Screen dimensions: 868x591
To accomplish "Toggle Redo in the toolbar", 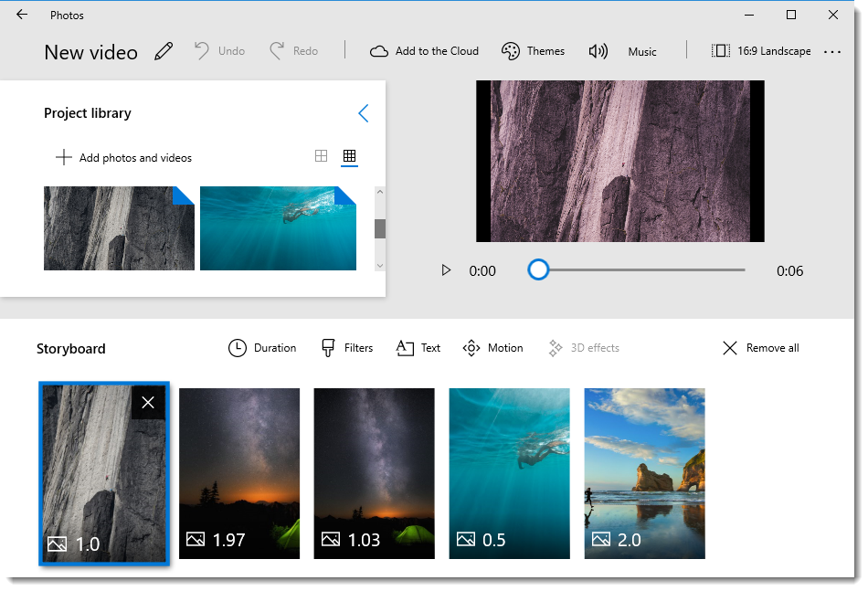I will tap(293, 50).
